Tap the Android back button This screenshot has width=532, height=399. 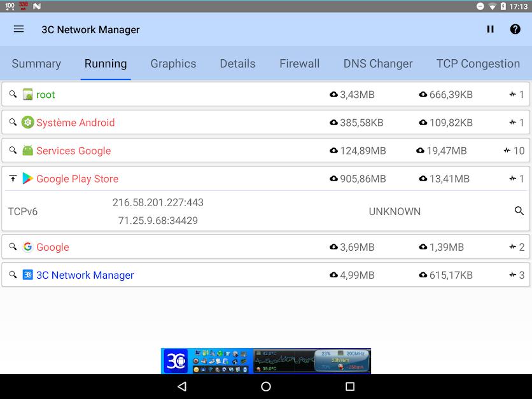(182, 386)
